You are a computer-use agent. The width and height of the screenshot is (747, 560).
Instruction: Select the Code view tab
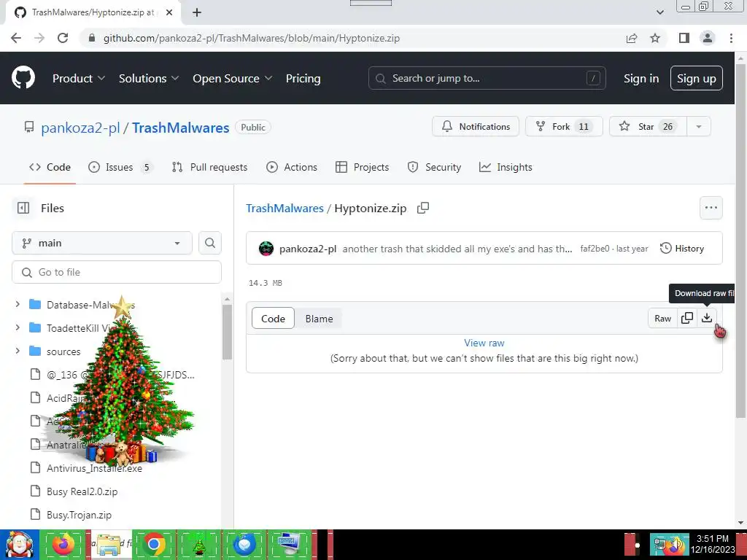tap(273, 319)
